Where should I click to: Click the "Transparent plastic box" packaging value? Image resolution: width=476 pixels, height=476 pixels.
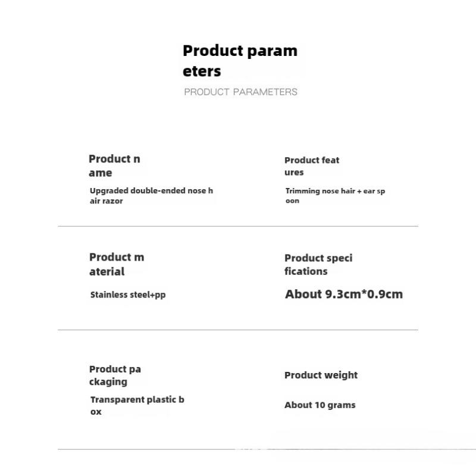137,405
